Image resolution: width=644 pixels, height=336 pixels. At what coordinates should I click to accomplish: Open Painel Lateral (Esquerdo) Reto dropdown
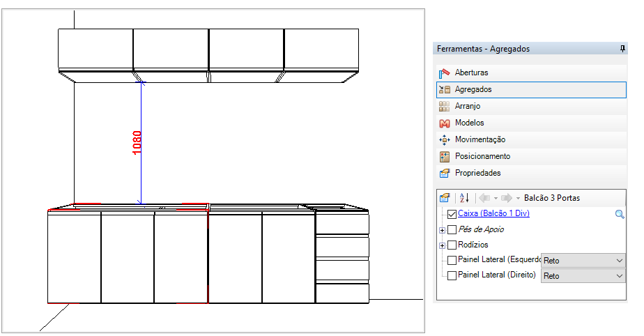(583, 261)
